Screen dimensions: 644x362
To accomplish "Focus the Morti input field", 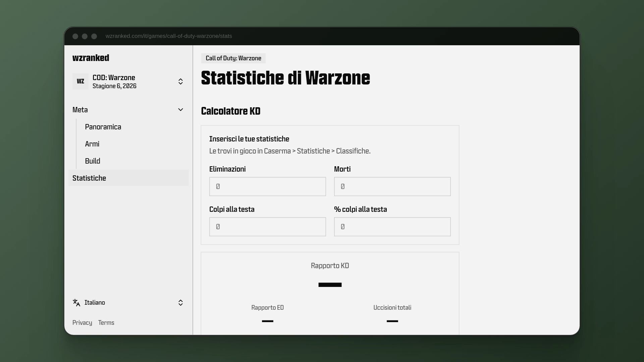I will (392, 187).
